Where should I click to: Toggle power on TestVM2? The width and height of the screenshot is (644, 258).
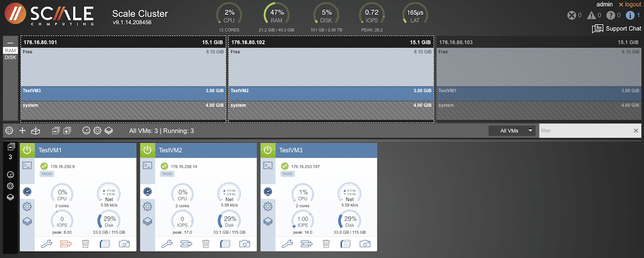tap(147, 150)
